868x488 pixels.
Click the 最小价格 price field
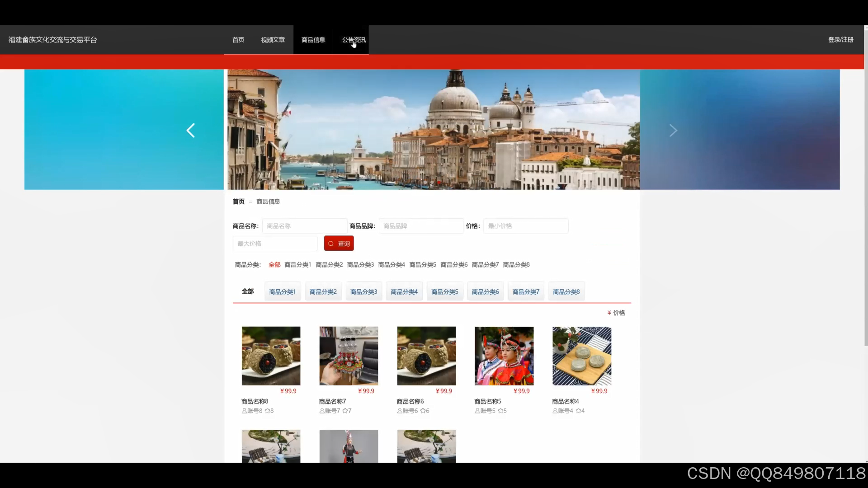pos(525,226)
